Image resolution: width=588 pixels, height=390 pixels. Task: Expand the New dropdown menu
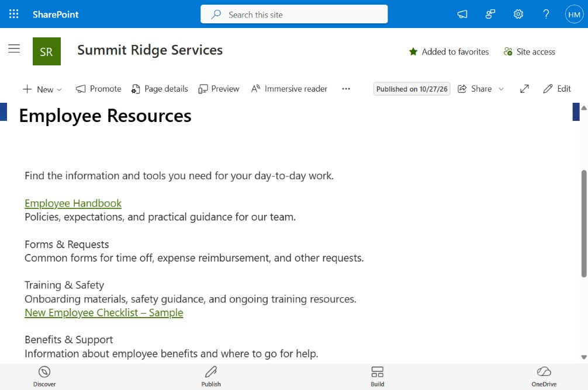tap(42, 89)
